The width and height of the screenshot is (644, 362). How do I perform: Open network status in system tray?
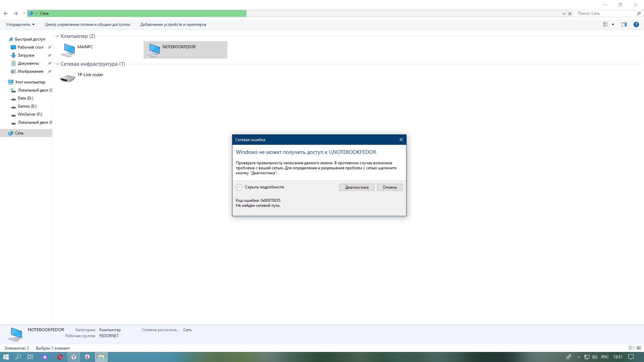(x=587, y=357)
